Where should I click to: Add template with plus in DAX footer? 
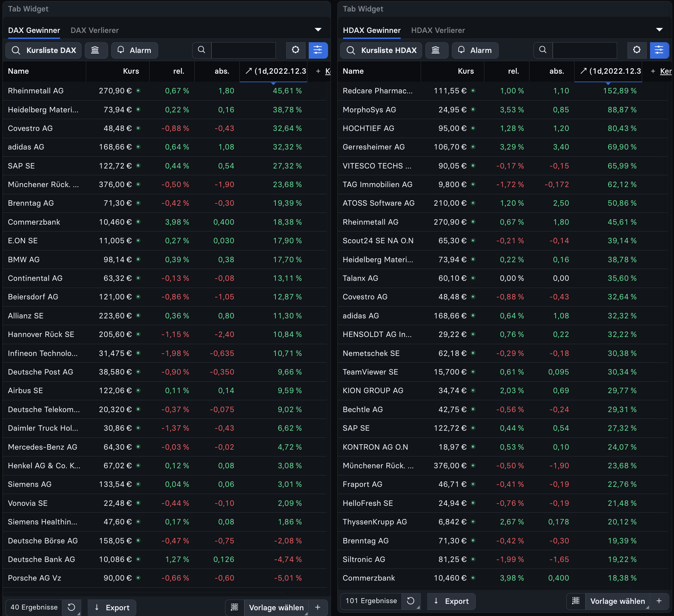(x=318, y=607)
